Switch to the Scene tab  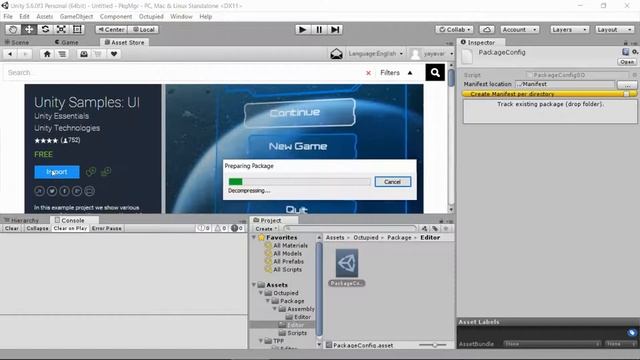(x=17, y=42)
